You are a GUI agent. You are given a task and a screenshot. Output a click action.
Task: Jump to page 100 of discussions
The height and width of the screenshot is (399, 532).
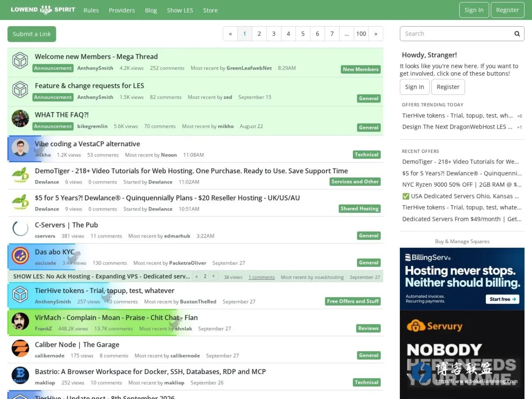[361, 34]
